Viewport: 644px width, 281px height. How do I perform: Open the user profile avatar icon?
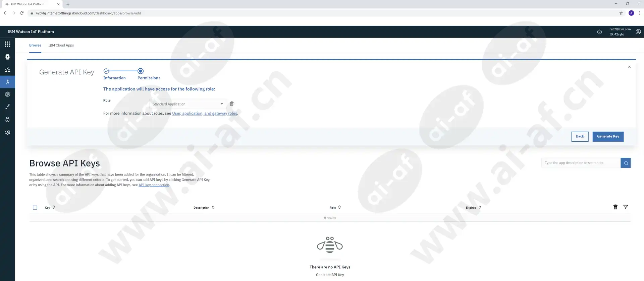638,32
